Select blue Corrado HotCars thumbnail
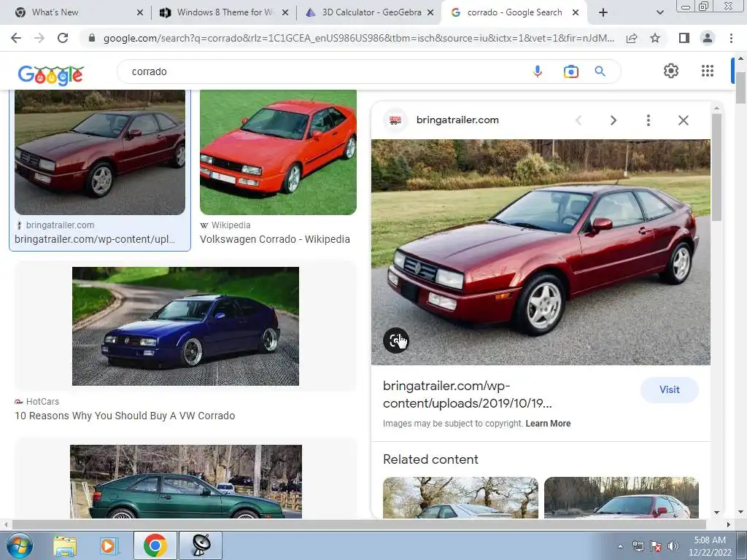The image size is (747, 560). tap(185, 326)
